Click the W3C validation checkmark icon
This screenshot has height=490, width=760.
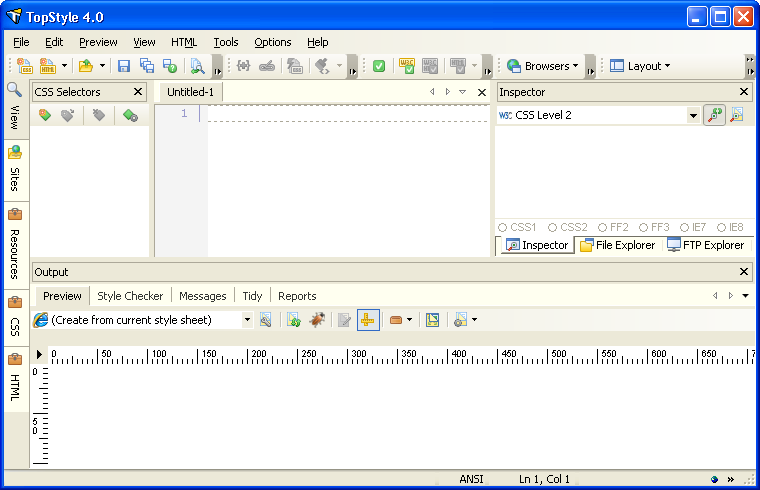tap(407, 66)
